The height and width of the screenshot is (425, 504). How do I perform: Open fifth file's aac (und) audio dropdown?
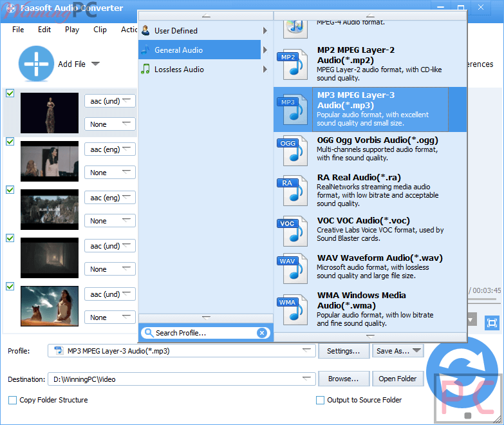click(x=110, y=294)
